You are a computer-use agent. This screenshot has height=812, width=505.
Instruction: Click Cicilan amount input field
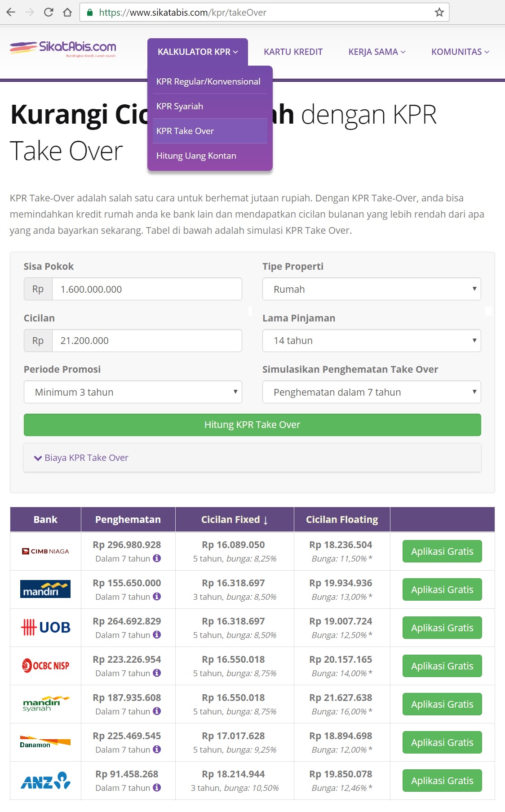[147, 340]
